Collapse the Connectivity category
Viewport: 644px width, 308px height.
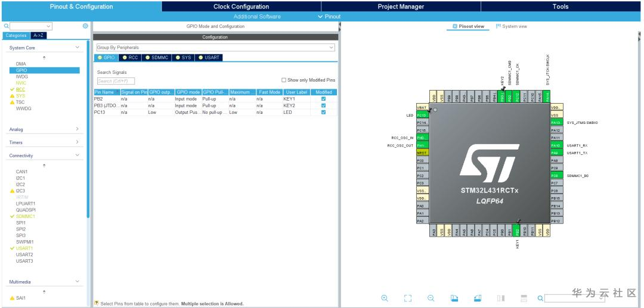tap(77, 155)
